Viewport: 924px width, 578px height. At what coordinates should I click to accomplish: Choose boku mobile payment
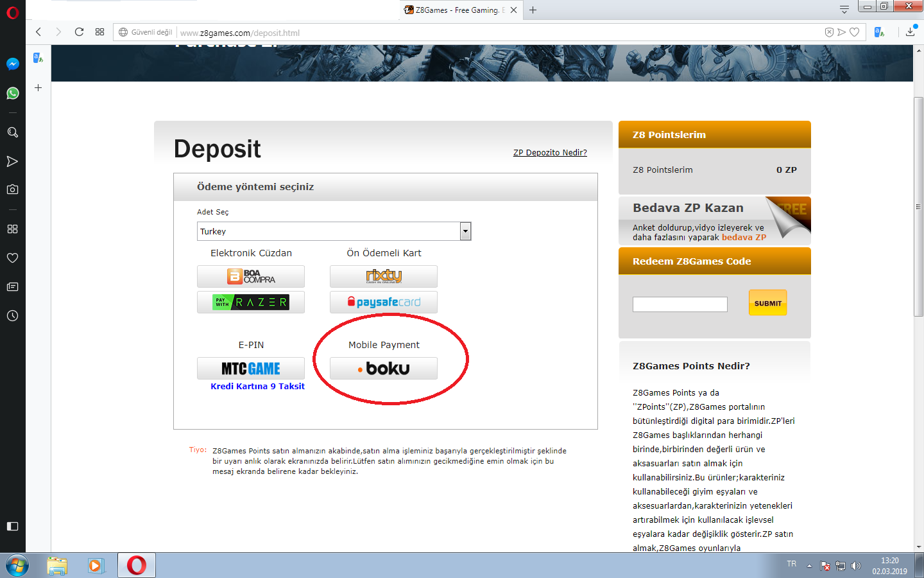coord(384,369)
